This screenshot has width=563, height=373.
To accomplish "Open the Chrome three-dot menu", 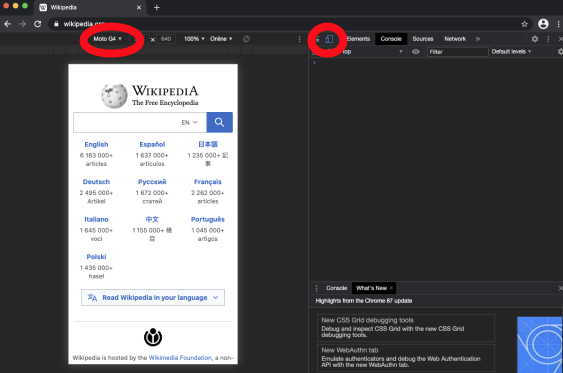I will [x=558, y=24].
